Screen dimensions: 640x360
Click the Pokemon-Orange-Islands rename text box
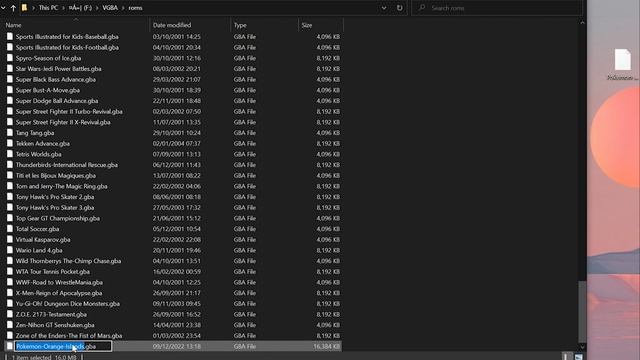coord(63,346)
